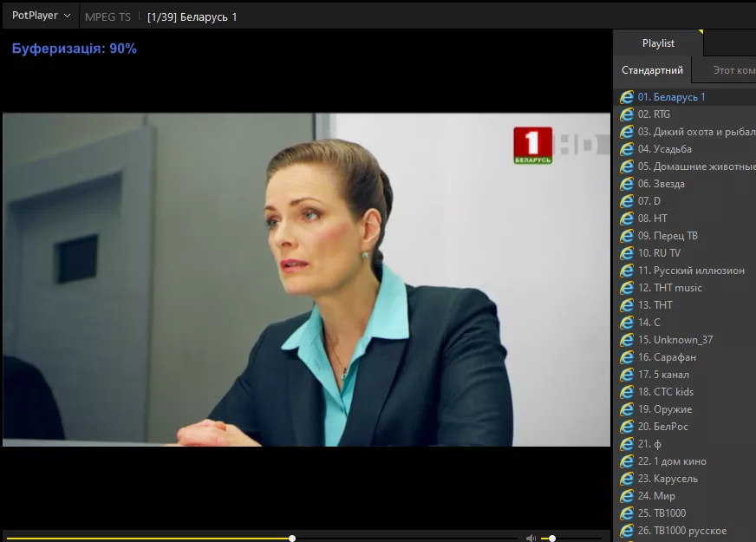Click the icon beside 02. RTG
This screenshot has width=756, height=542.
click(626, 114)
